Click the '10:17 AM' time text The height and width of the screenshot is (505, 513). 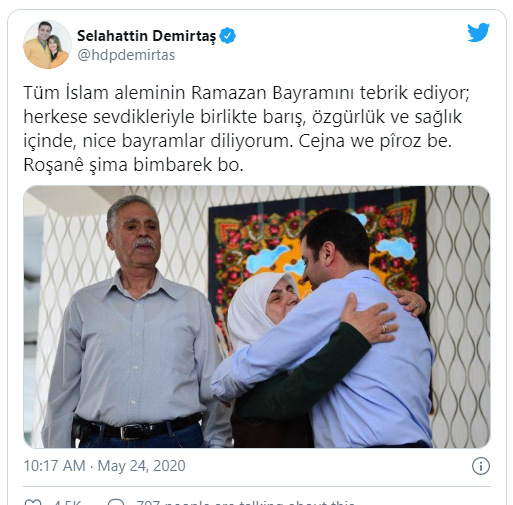pyautogui.click(x=55, y=466)
